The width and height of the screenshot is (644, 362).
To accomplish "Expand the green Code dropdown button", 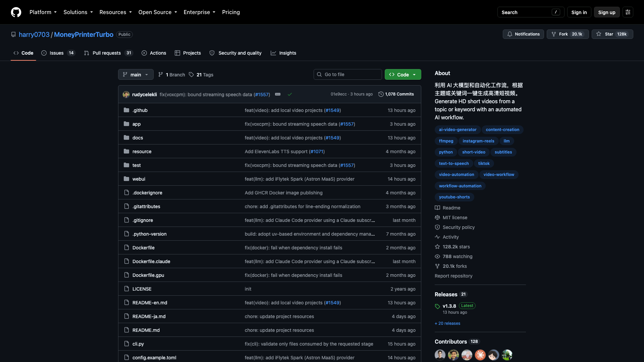I will (403, 74).
